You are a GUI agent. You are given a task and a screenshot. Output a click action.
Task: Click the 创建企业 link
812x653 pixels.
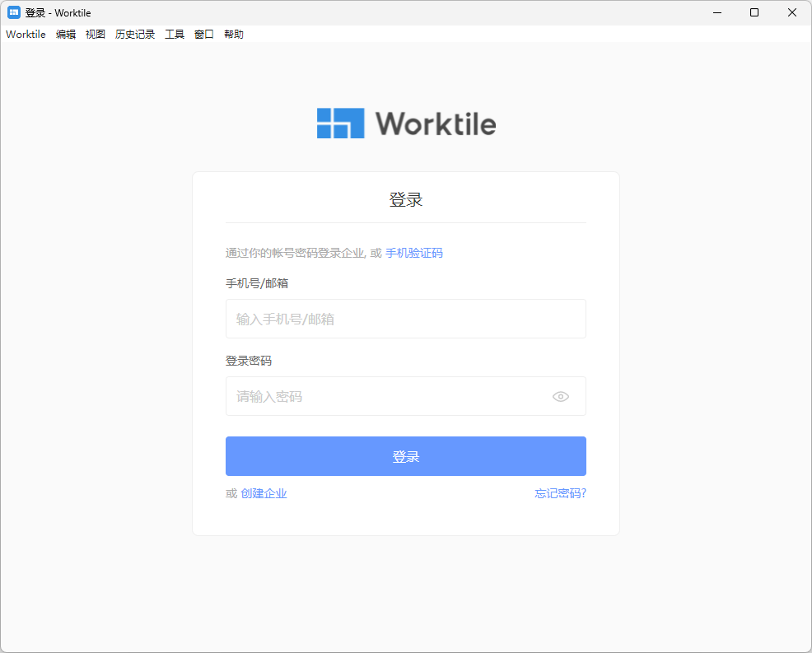point(263,492)
